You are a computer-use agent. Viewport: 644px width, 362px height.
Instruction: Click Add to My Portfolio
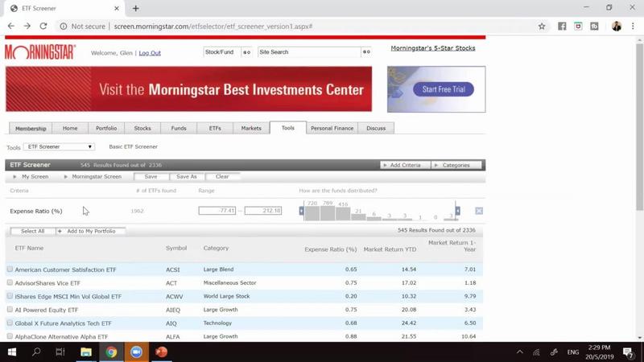coord(91,231)
